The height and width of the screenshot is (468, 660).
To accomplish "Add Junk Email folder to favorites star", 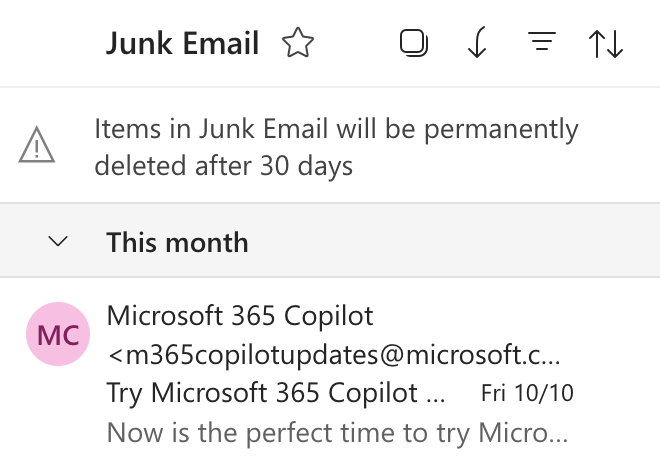I will pos(297,43).
